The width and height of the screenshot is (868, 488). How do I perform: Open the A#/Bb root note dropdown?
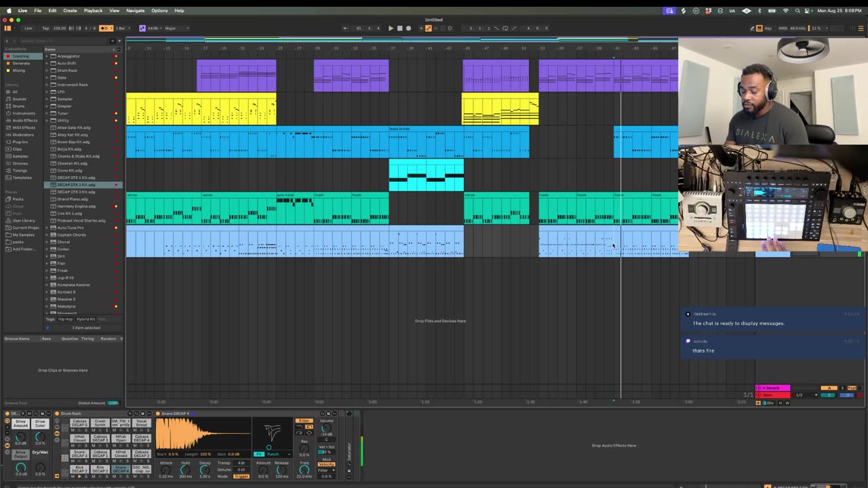tap(155, 28)
